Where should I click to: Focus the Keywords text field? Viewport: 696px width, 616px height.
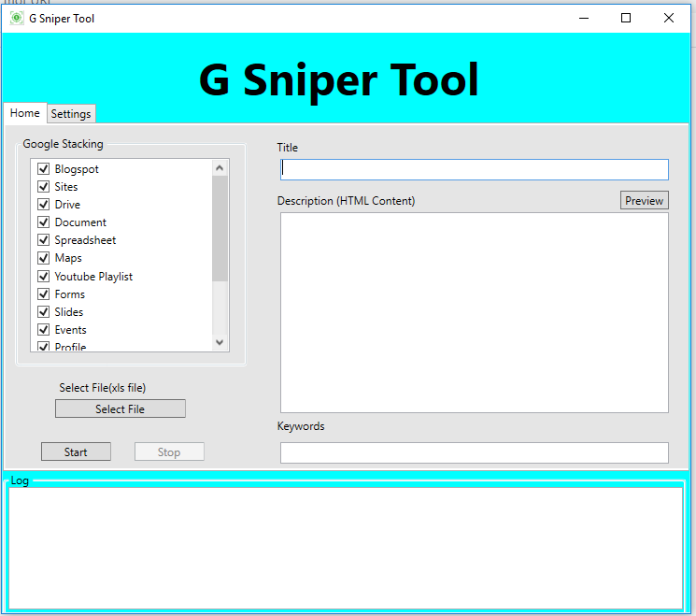(474, 453)
